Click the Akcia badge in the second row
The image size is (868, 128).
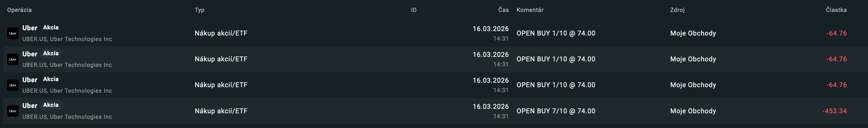51,53
